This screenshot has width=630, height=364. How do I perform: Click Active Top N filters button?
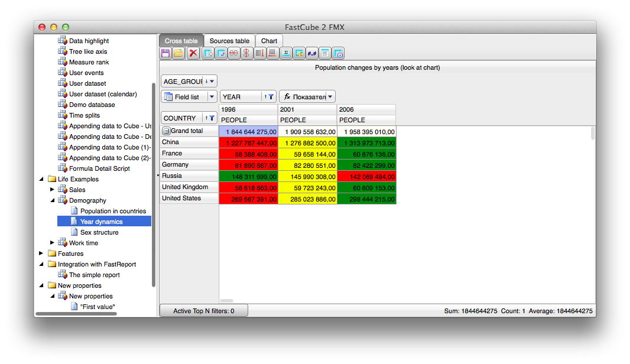(x=204, y=311)
